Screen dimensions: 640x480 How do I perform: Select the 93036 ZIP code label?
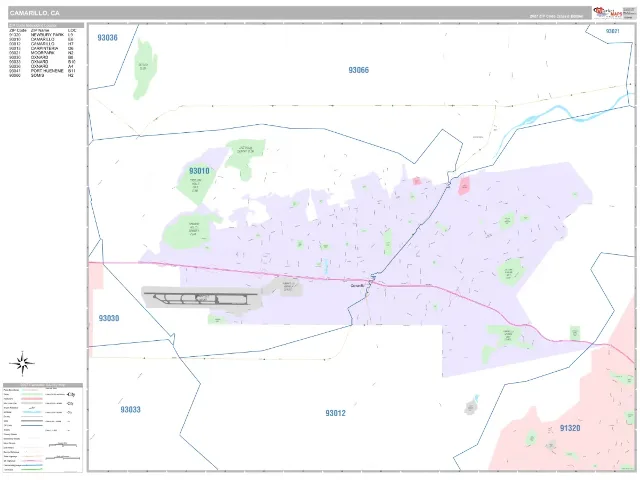click(107, 38)
